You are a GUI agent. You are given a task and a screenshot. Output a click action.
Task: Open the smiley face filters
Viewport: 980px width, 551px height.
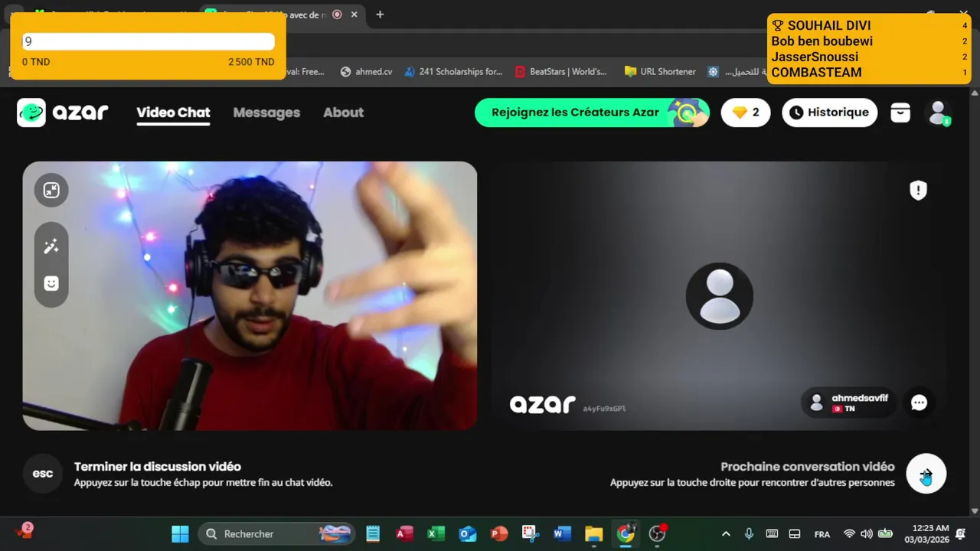point(51,283)
